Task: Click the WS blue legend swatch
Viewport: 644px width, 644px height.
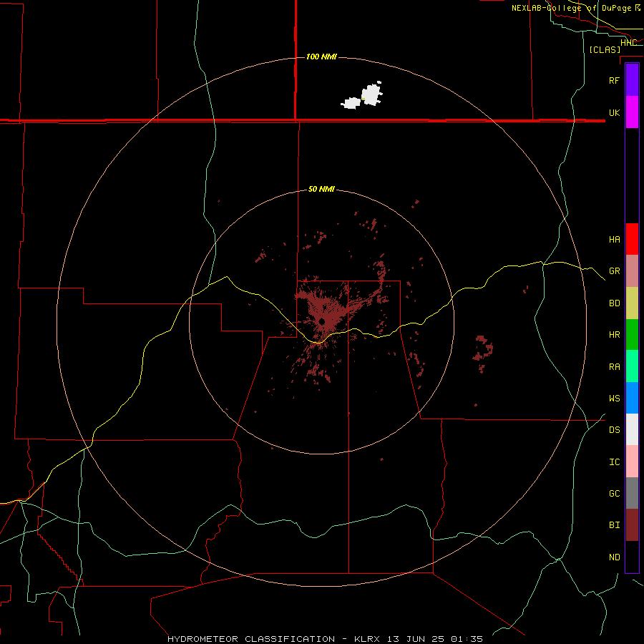Action: pos(632,398)
